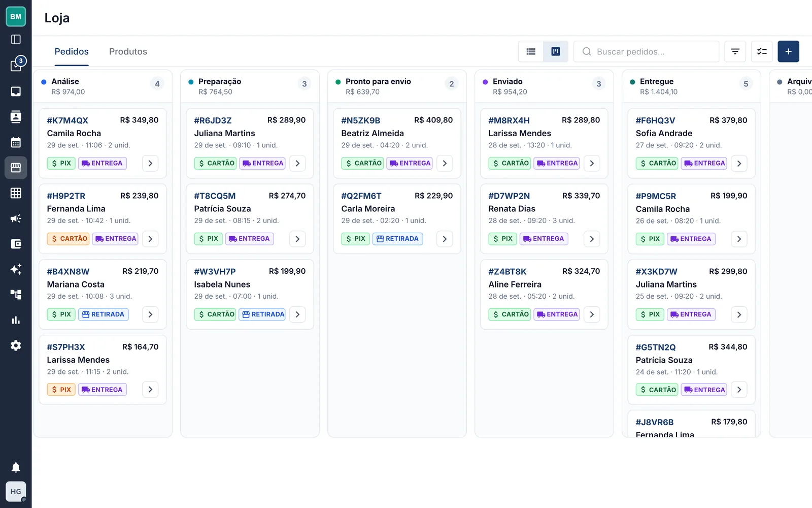Open the HG user avatar
Image resolution: width=812 pixels, height=508 pixels.
coord(16,491)
